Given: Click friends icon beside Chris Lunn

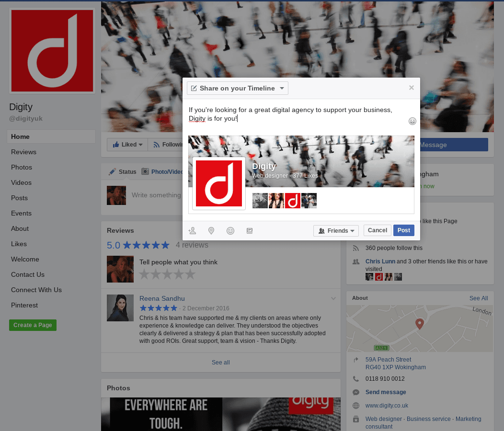Looking at the screenshot, I should click(356, 261).
